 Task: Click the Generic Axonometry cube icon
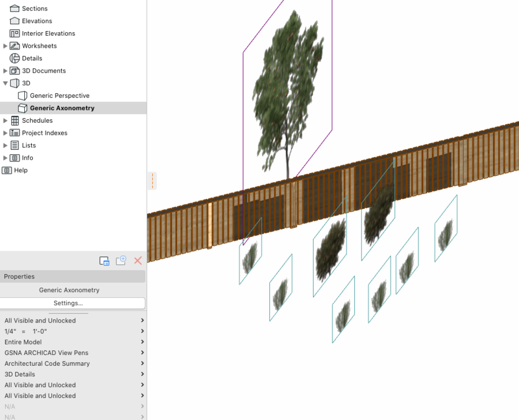tap(22, 108)
